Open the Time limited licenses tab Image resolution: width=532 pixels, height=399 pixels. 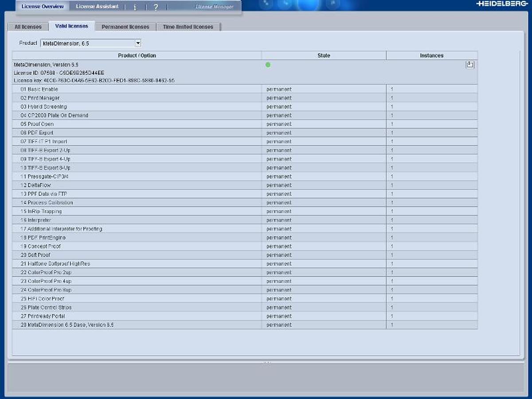tap(189, 27)
